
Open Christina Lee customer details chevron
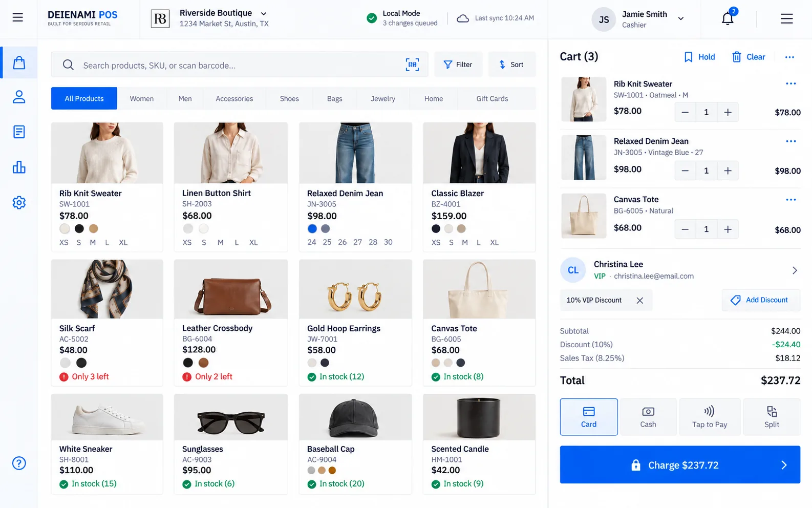(795, 270)
